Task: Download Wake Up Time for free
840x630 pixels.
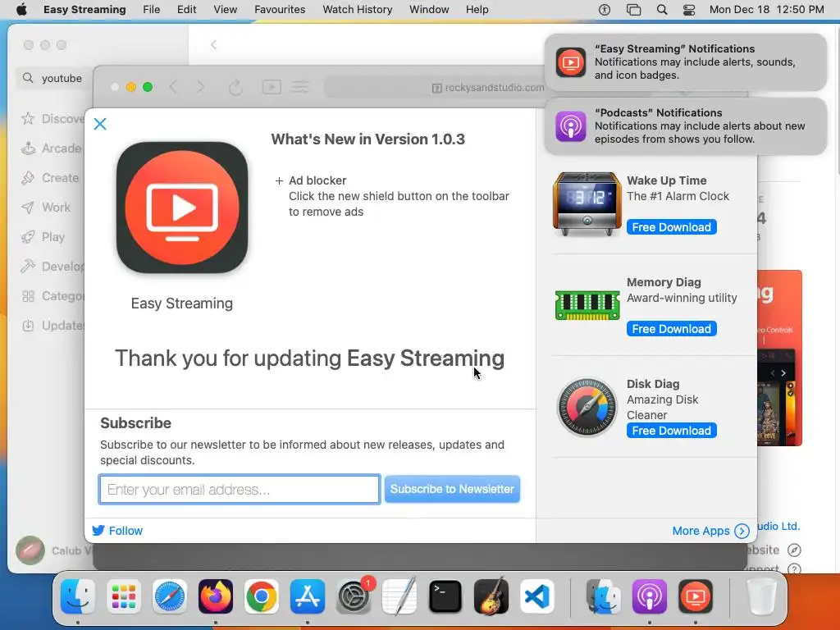Action: (671, 227)
